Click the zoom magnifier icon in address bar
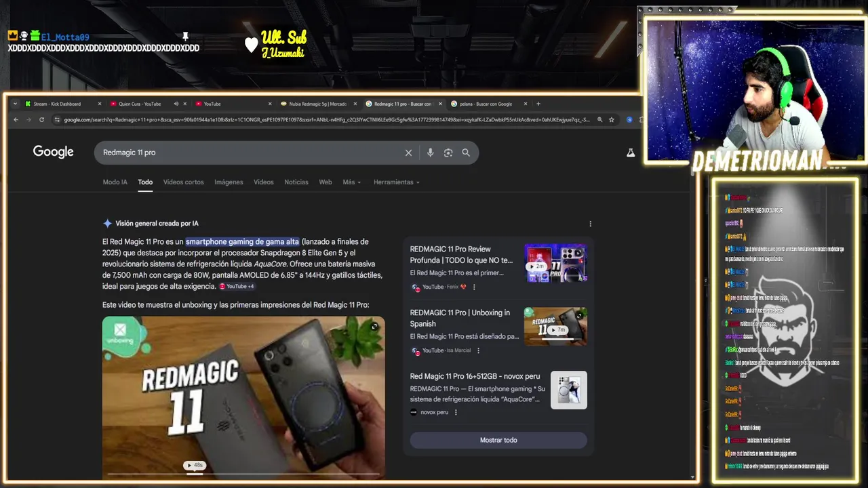868x488 pixels. 599,120
